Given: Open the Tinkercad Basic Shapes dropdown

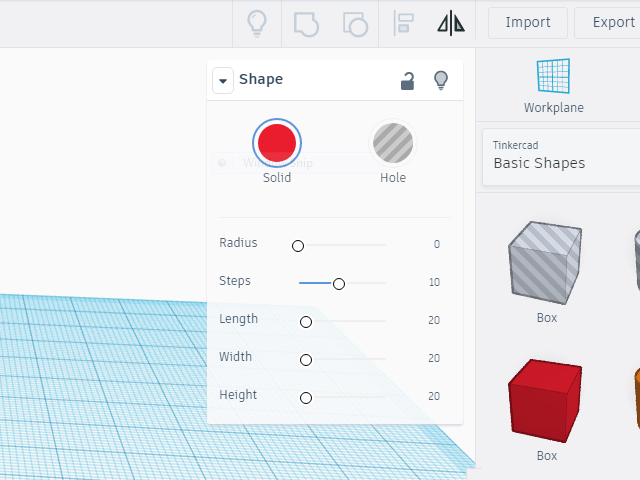Looking at the screenshot, I should coord(561,157).
